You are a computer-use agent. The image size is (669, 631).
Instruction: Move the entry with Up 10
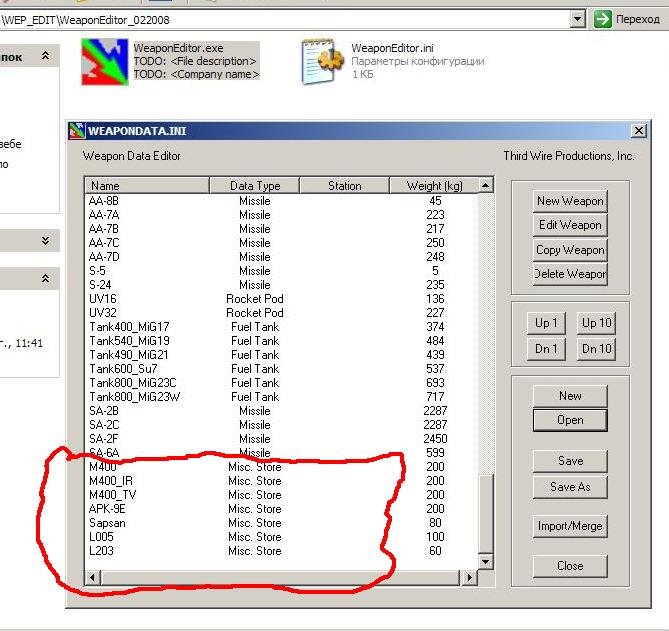coord(596,323)
